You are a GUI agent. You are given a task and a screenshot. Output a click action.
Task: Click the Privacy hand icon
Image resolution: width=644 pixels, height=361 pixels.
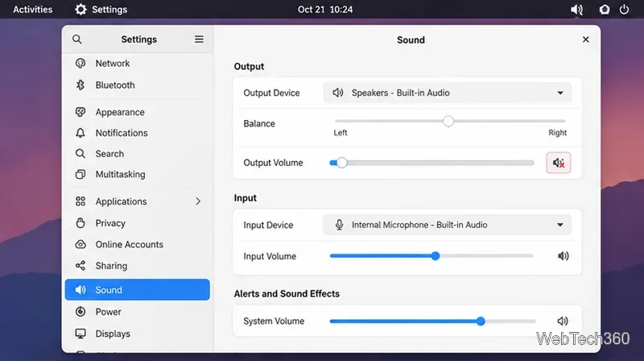pos(80,223)
